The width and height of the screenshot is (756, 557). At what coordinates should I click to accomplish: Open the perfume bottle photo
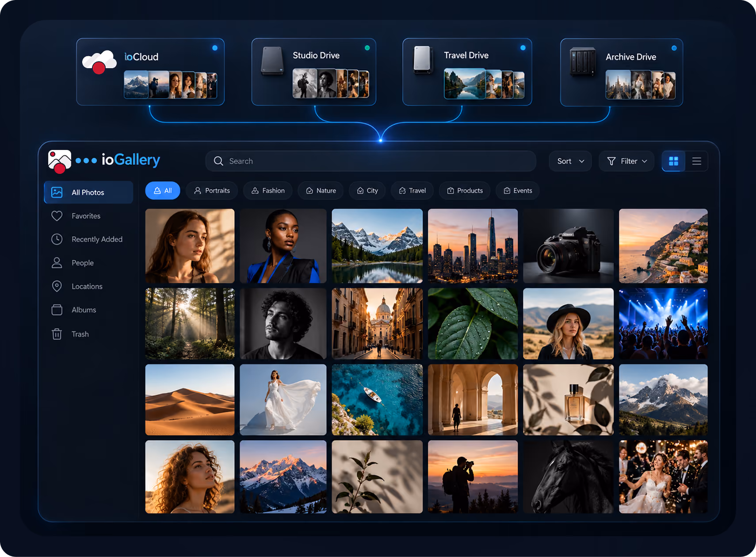569,400
